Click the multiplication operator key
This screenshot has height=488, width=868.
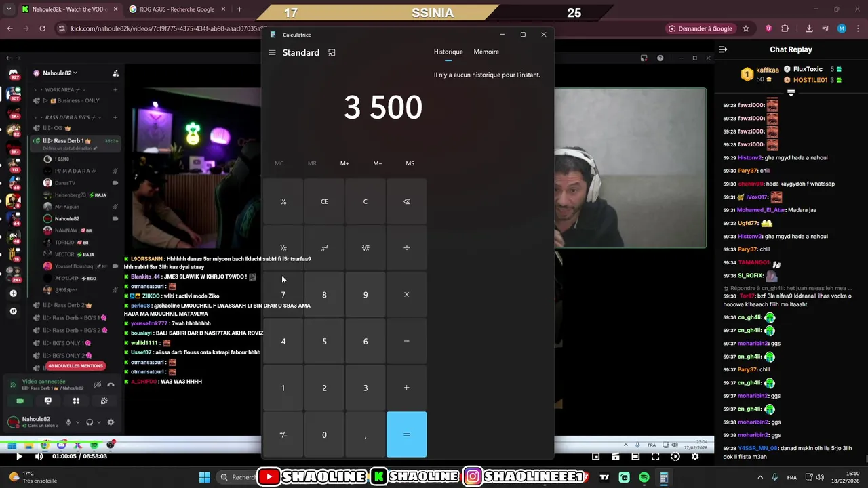pyautogui.click(x=407, y=295)
